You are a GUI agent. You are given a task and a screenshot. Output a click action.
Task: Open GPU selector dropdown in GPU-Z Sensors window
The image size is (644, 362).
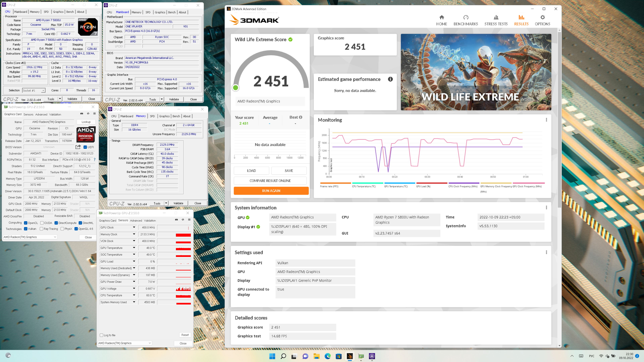click(124, 343)
